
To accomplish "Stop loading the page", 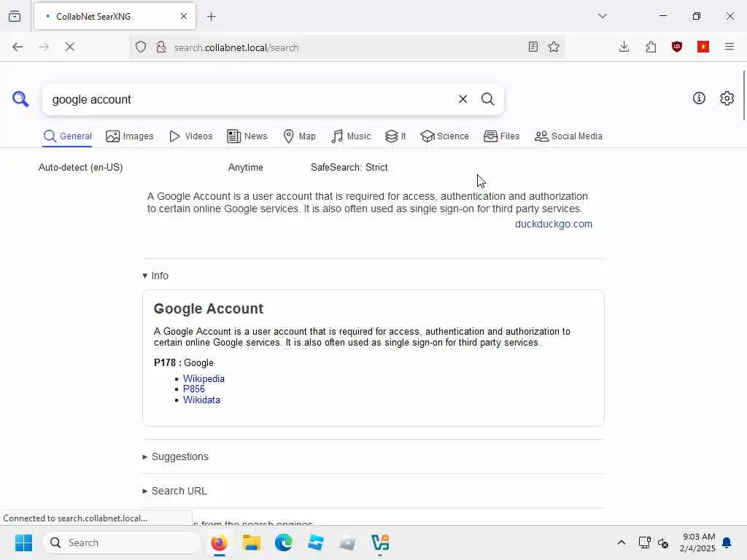I will [x=69, y=47].
